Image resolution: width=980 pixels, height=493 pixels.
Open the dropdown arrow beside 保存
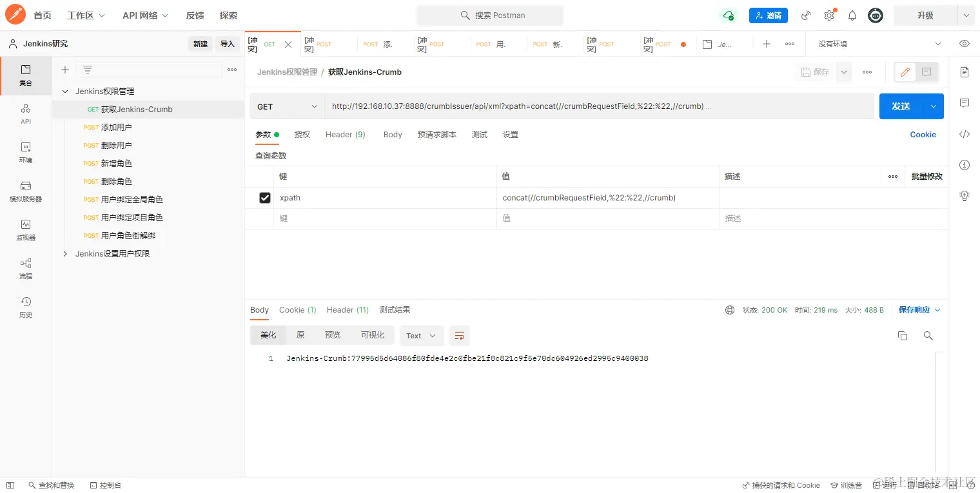point(844,72)
